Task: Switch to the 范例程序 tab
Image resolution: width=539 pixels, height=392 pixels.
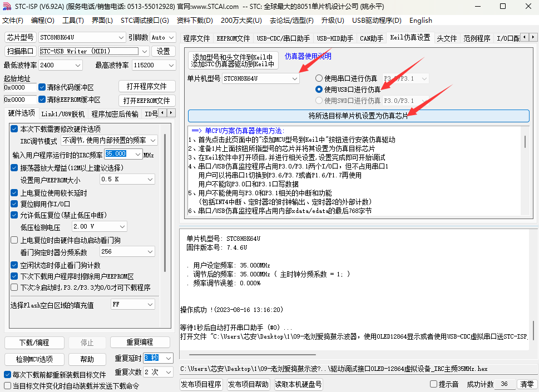Action: pyautogui.click(x=477, y=38)
